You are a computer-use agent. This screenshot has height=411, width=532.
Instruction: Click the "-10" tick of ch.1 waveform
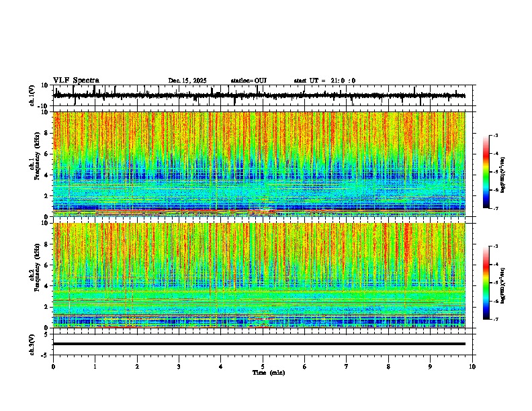pos(44,106)
